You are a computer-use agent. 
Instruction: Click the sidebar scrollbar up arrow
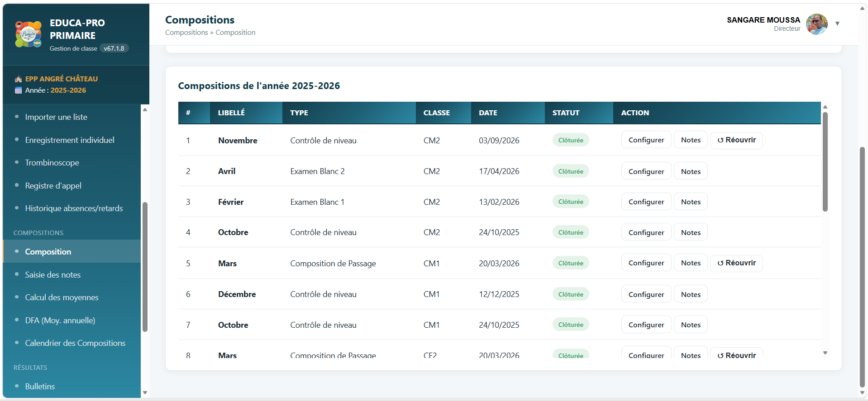pyautogui.click(x=145, y=109)
